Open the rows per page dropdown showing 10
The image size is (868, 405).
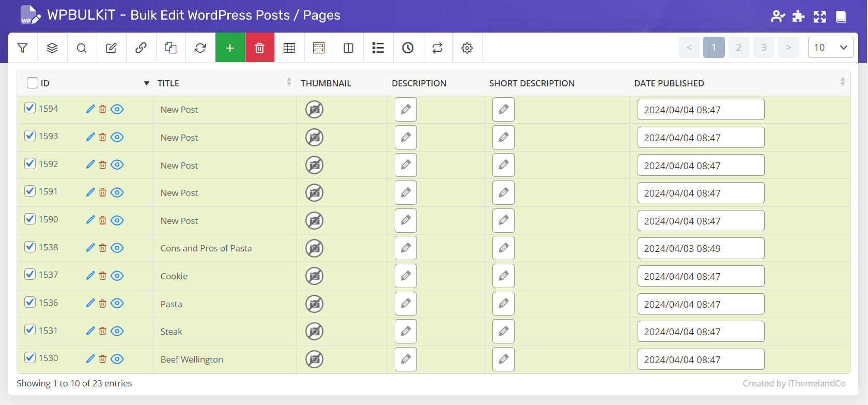coord(830,48)
